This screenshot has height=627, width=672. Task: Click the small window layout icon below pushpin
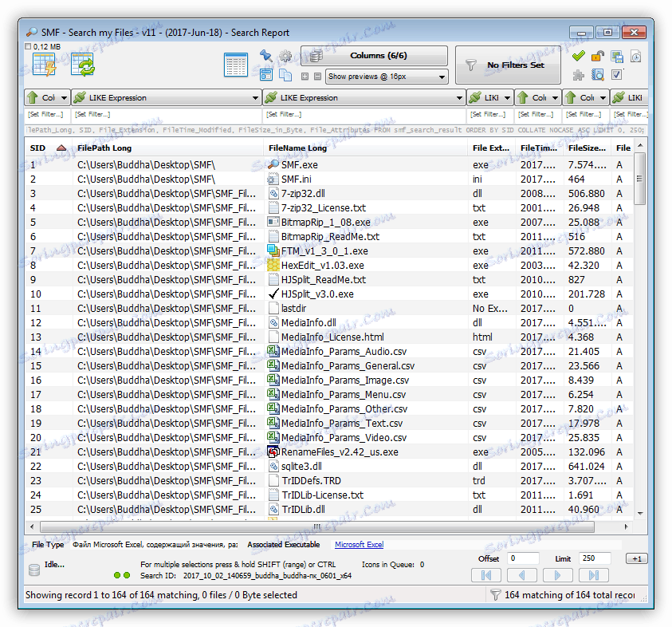265,75
